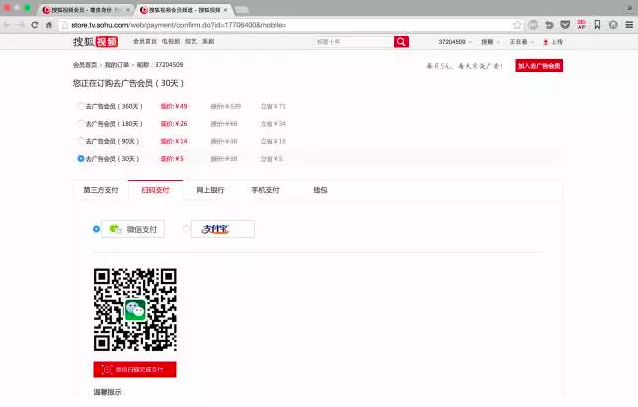Open the browser home page icon
The image size is (638, 407).
[x=49, y=25]
